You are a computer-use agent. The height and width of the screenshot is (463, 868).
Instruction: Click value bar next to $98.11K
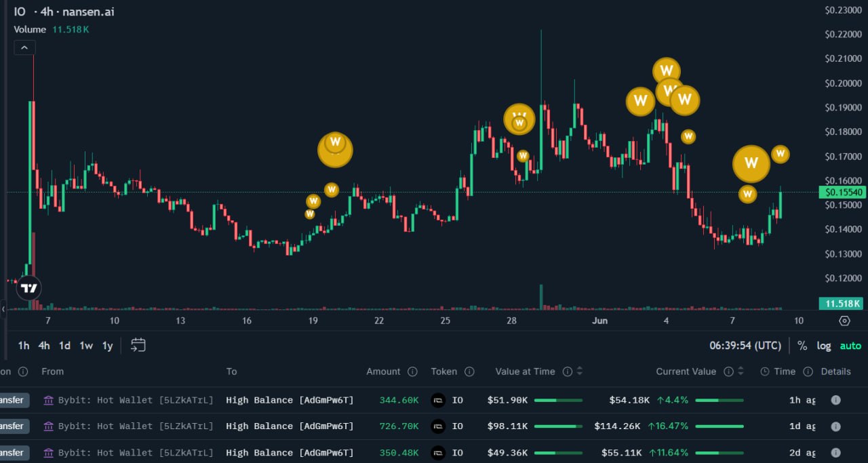pos(558,426)
